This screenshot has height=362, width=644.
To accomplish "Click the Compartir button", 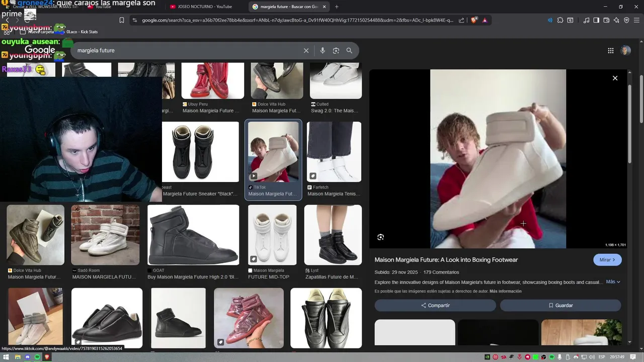I will [x=435, y=305].
